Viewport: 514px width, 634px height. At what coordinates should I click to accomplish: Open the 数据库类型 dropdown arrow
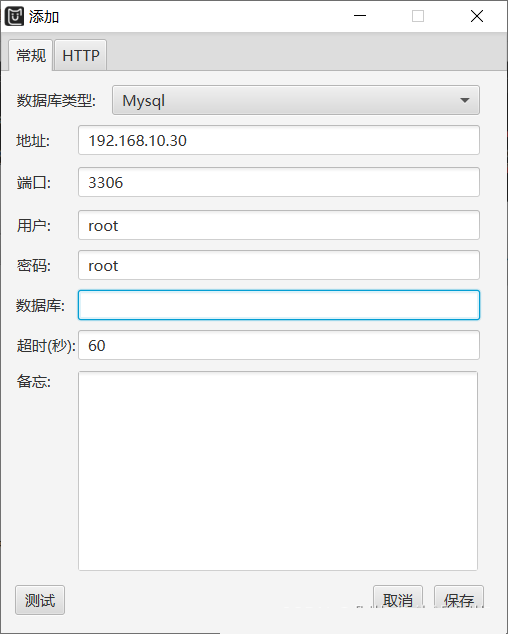tap(465, 100)
